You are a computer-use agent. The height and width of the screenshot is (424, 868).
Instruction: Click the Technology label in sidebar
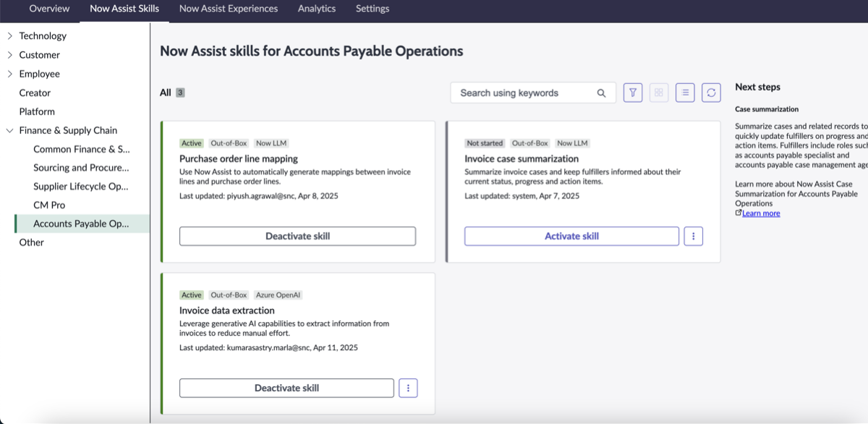(x=43, y=35)
